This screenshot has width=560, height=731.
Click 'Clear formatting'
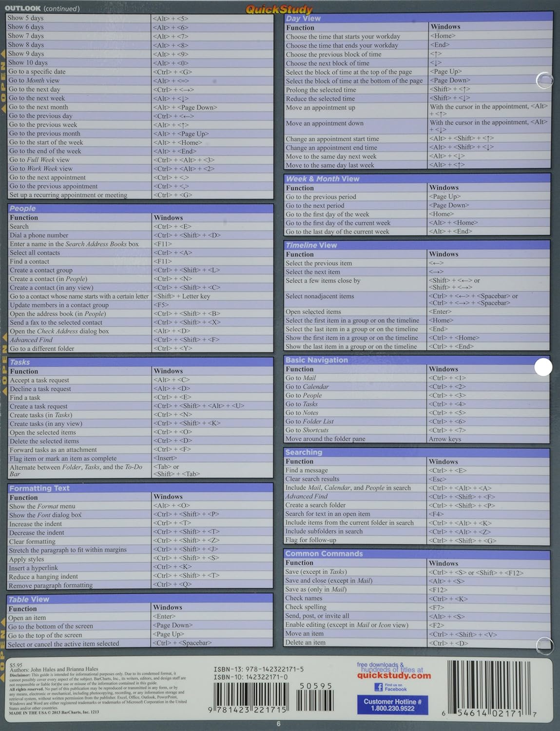click(x=32, y=541)
